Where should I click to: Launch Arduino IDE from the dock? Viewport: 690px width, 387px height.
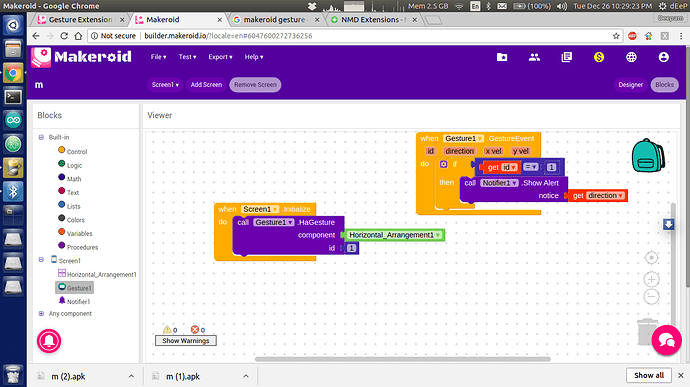click(13, 120)
